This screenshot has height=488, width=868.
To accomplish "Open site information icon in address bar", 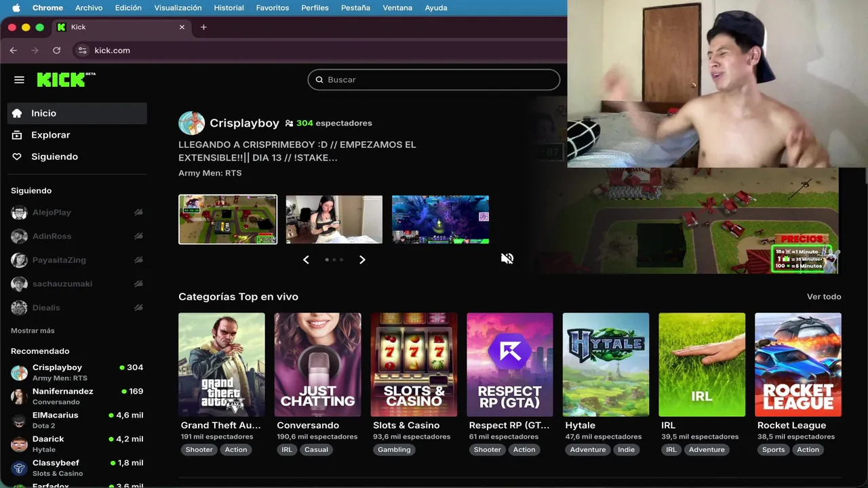I will (x=83, y=50).
